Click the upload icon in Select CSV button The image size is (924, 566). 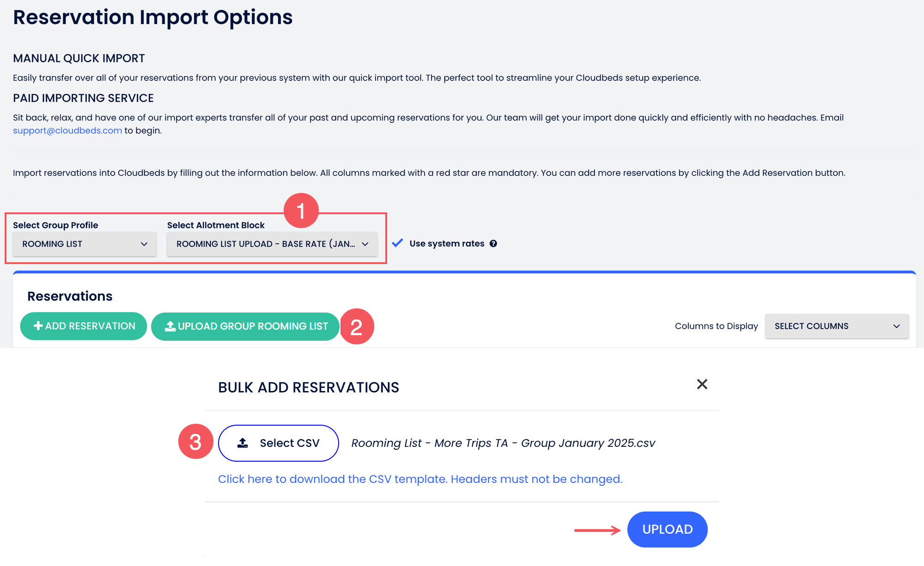coord(243,443)
